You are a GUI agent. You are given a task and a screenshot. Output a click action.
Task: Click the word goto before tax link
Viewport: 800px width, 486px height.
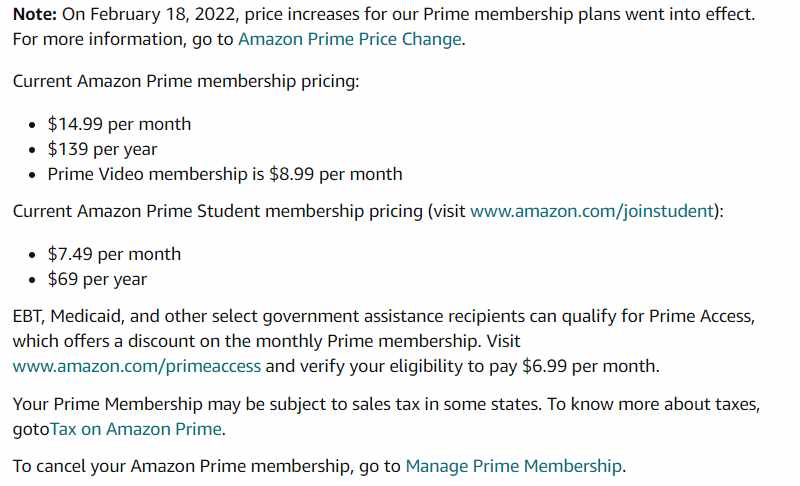pyautogui.click(x=31, y=429)
